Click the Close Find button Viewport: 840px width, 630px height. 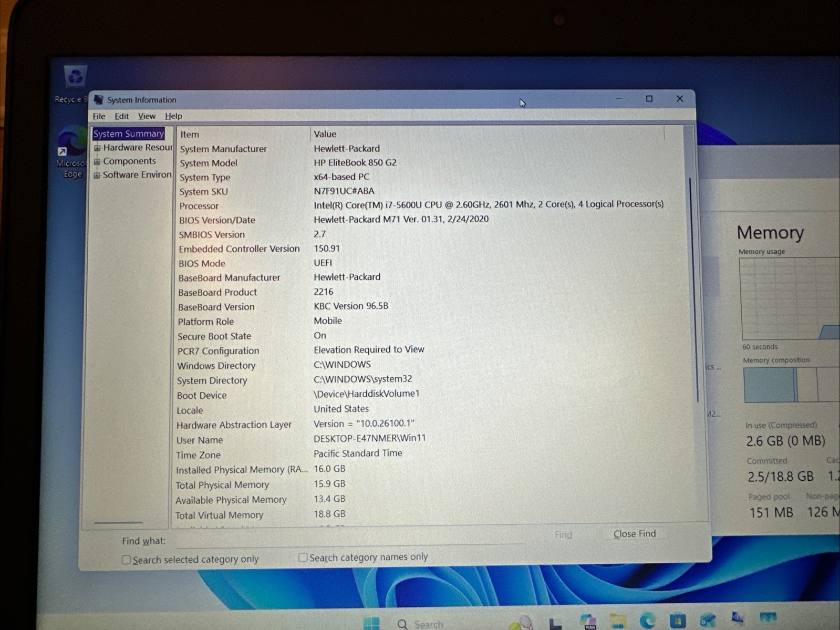635,533
